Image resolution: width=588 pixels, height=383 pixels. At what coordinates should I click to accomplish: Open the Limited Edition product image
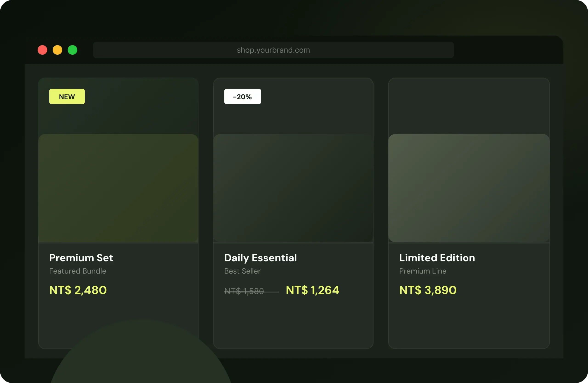click(469, 188)
